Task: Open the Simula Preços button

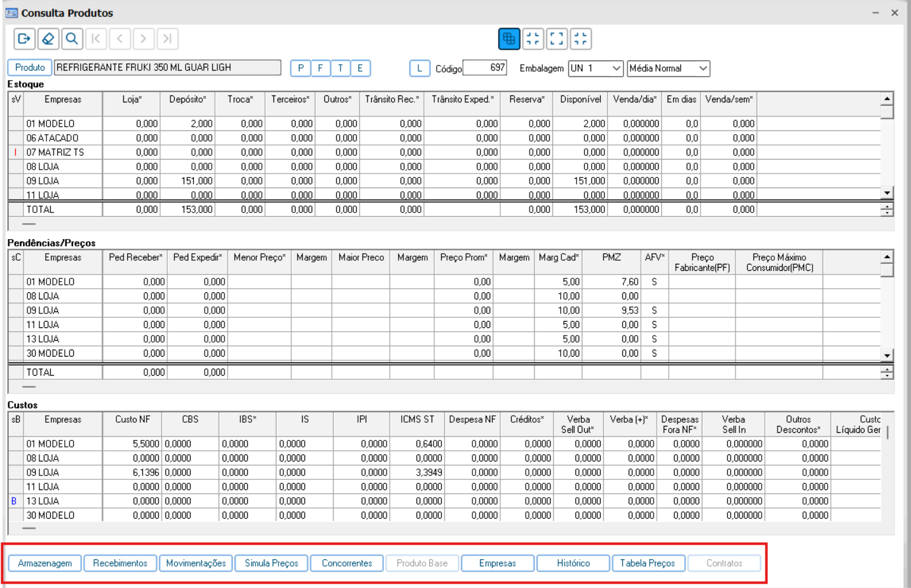Action: click(271, 563)
